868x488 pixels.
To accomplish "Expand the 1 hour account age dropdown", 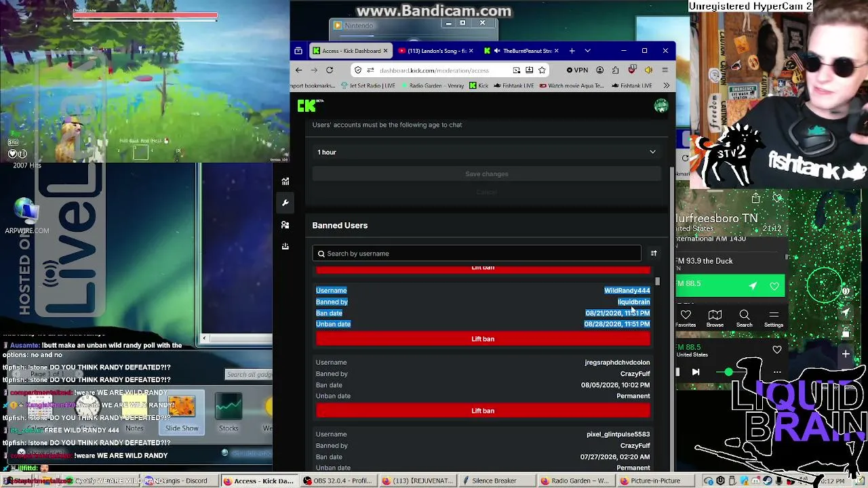I will coord(486,152).
